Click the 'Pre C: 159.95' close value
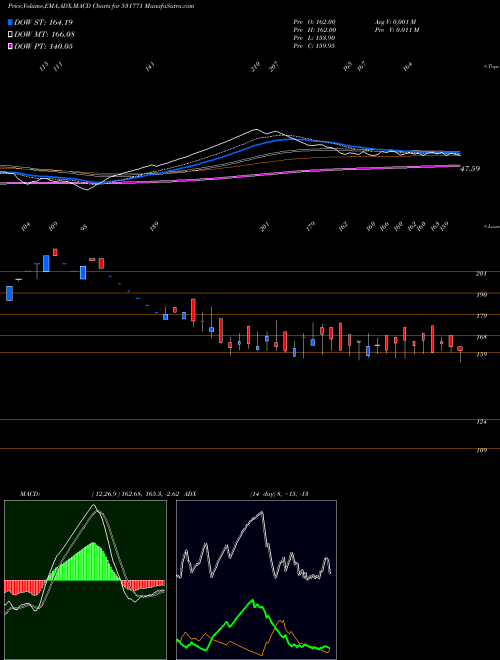The image size is (500, 660). click(314, 46)
